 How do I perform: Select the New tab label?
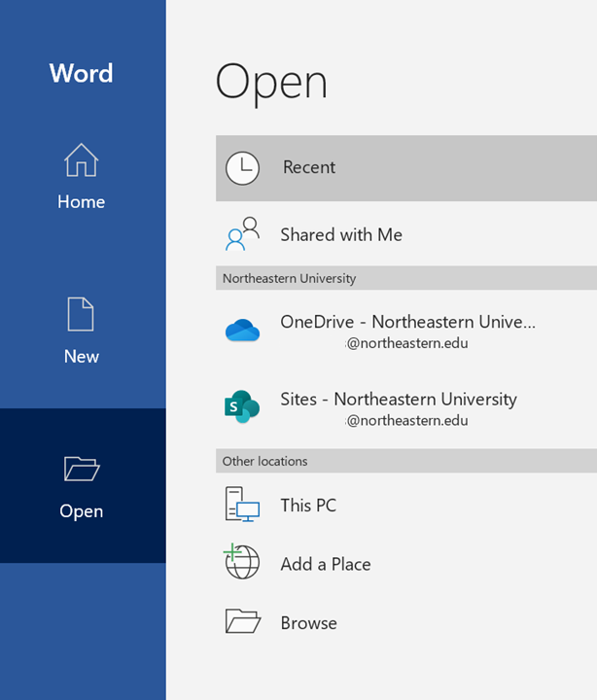[x=82, y=356]
